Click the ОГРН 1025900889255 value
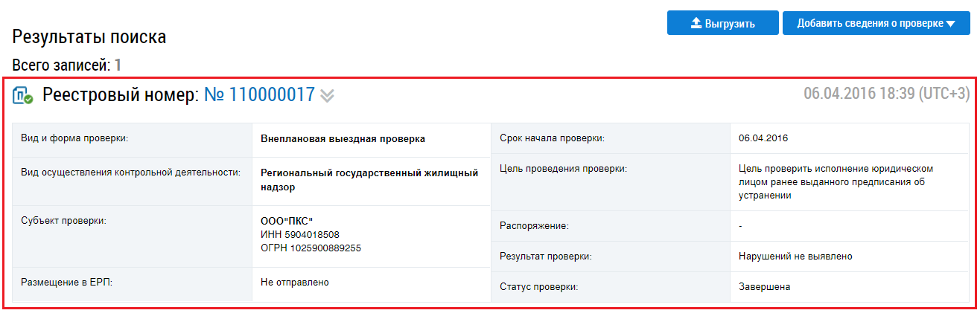This screenshot has height=316, width=980. click(x=311, y=248)
